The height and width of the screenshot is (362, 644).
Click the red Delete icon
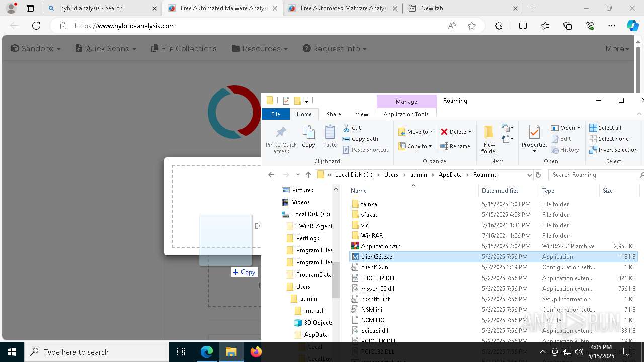(444, 132)
